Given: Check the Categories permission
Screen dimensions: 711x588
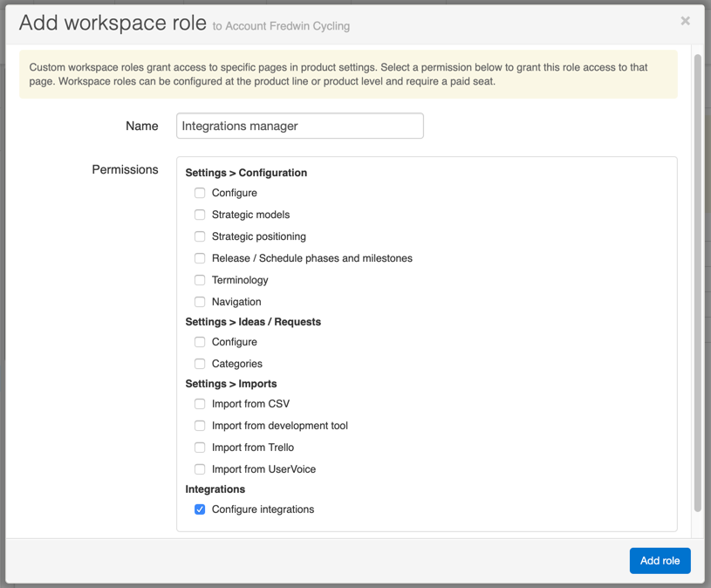Looking at the screenshot, I should coord(200,364).
